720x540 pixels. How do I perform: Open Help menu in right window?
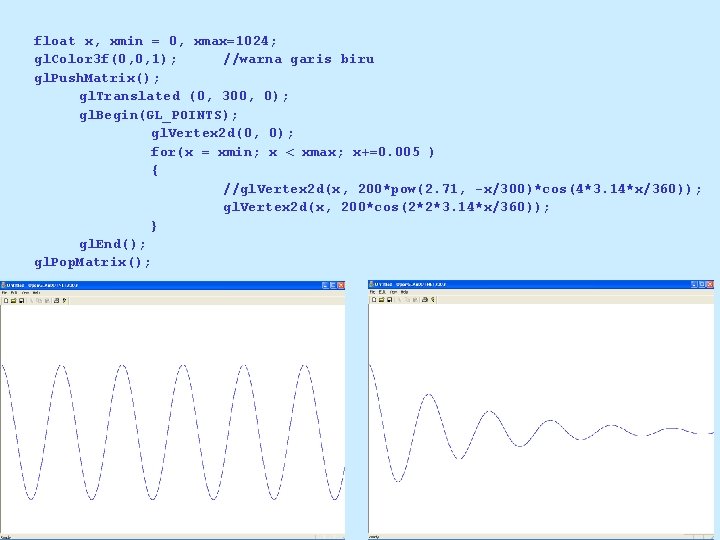coord(405,292)
